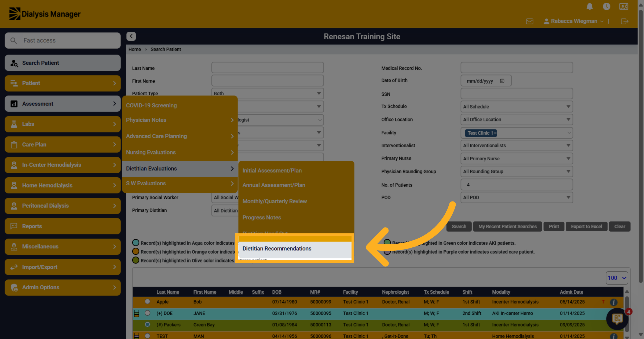Open the Reports sidebar item
The width and height of the screenshot is (644, 339).
point(63,226)
